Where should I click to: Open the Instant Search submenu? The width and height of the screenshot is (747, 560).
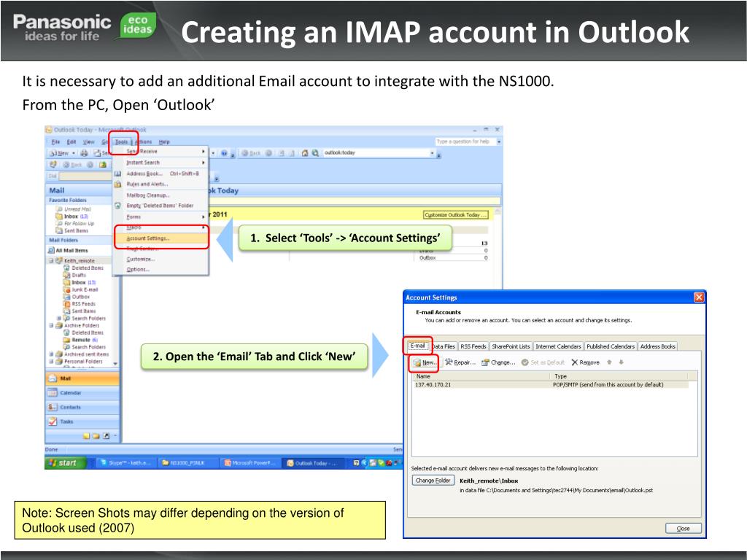pos(160,163)
